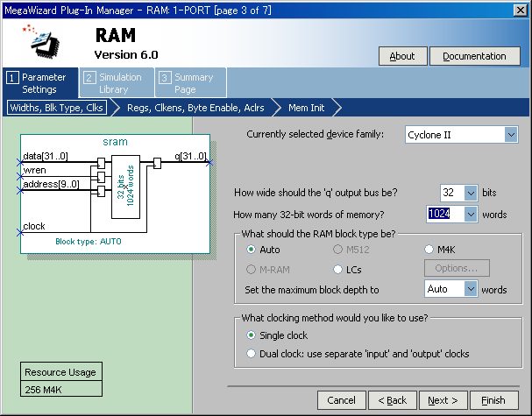Click the wren input register symbol
Viewport: 532px width, 416px height.
pos(101,177)
